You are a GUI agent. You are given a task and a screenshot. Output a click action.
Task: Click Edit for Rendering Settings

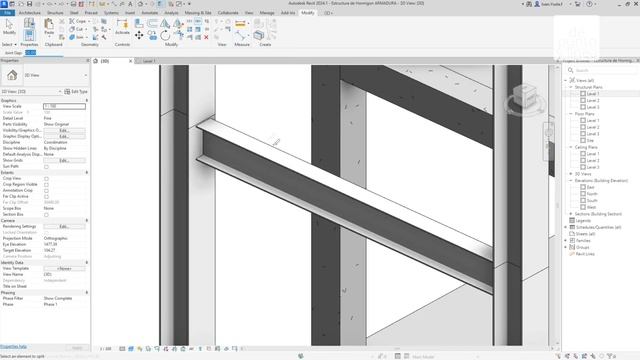(x=64, y=226)
